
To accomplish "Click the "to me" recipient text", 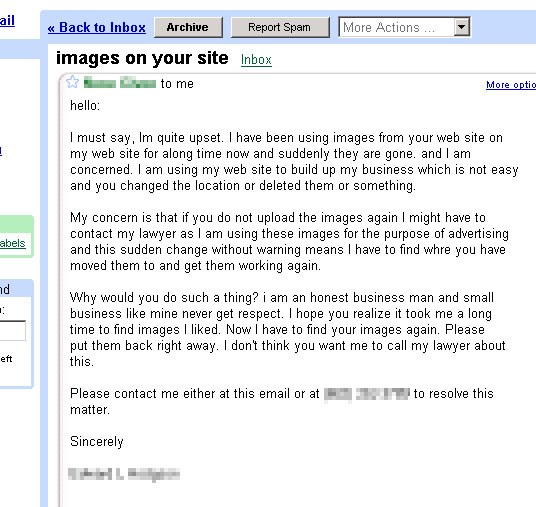I will click(177, 84).
